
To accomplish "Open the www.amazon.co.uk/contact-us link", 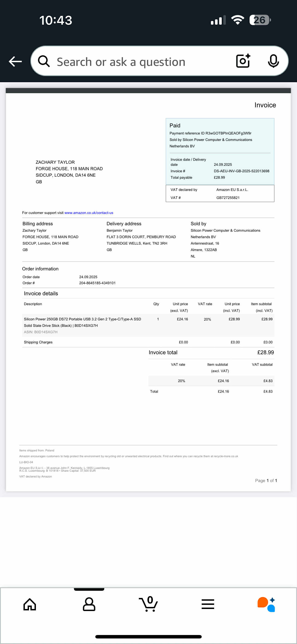I will pos(89,213).
